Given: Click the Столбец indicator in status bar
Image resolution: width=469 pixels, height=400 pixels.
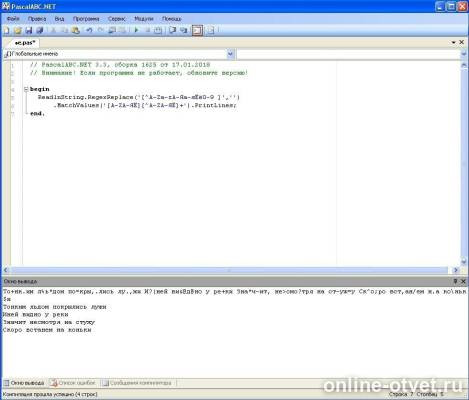Looking at the screenshot, I should 430,394.
